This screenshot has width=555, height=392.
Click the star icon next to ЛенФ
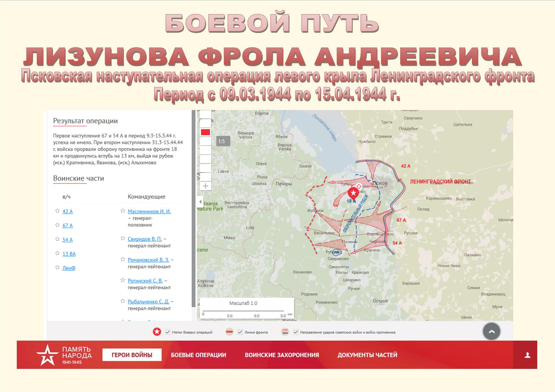[57, 267]
